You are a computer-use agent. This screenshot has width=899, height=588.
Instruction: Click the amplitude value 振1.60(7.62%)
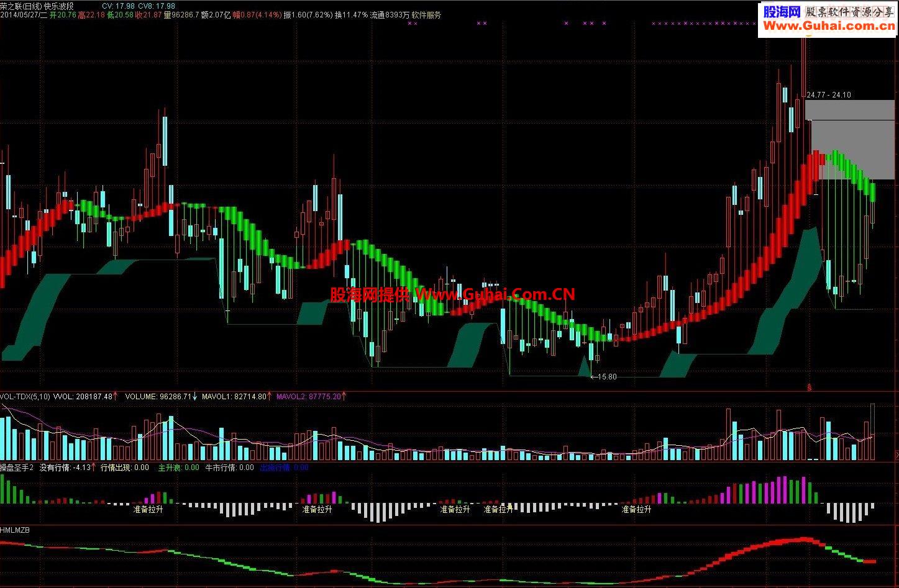point(308,14)
